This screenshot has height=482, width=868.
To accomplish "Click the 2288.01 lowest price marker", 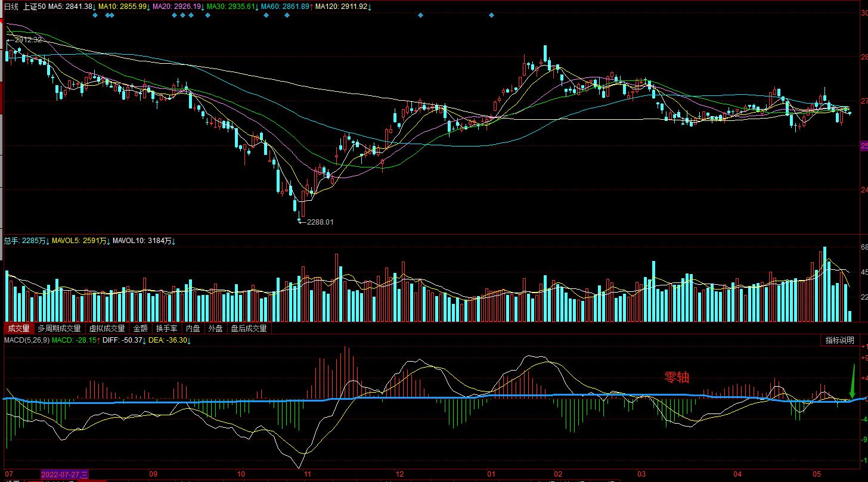I will pos(320,222).
